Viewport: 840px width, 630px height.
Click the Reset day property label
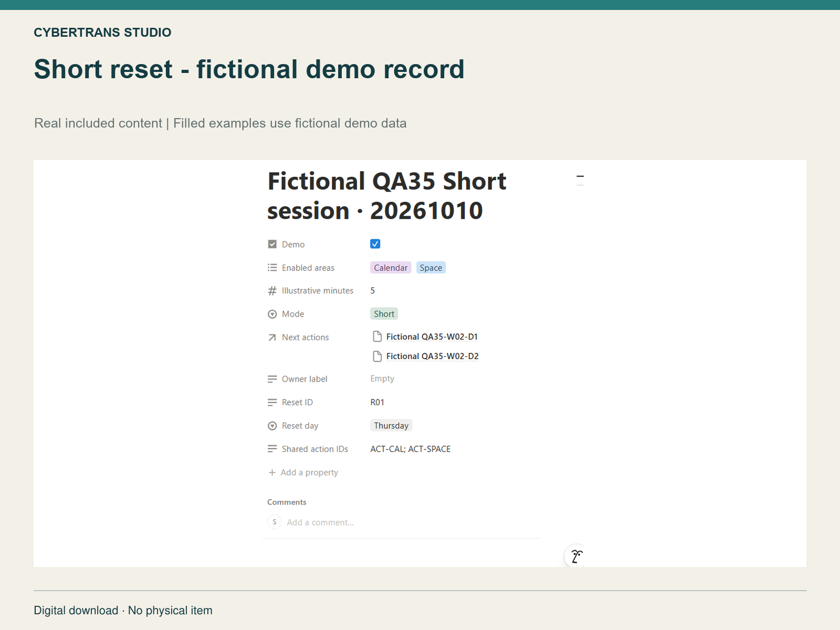pyautogui.click(x=300, y=426)
